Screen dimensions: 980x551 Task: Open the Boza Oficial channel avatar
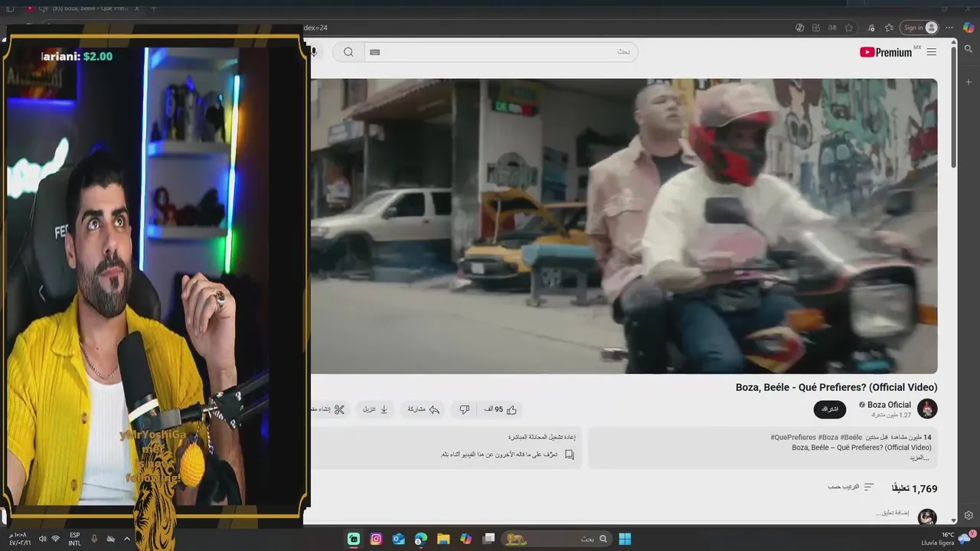pos(927,409)
